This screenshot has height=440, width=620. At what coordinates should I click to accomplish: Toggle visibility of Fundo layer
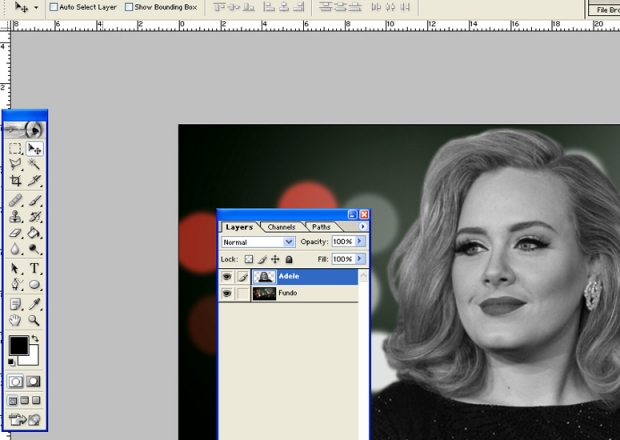click(226, 294)
